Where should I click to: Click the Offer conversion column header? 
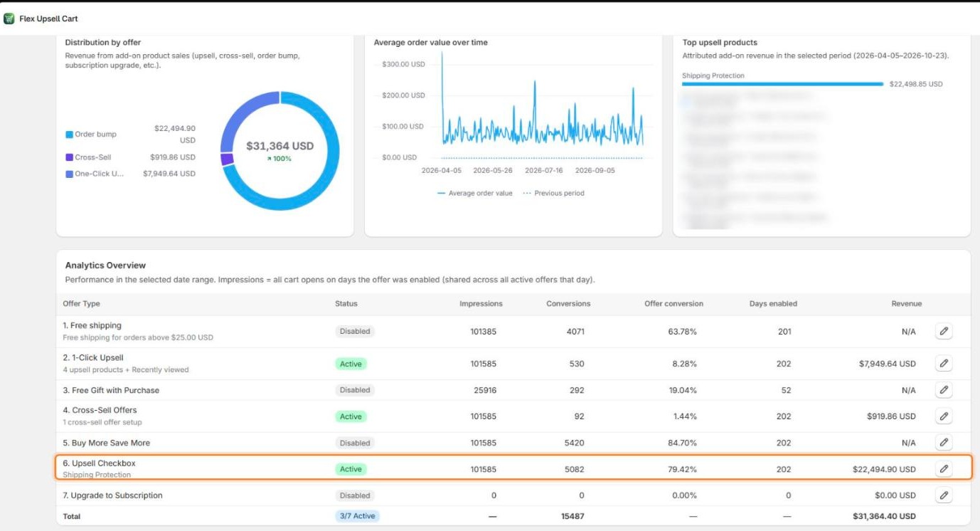[x=673, y=304]
